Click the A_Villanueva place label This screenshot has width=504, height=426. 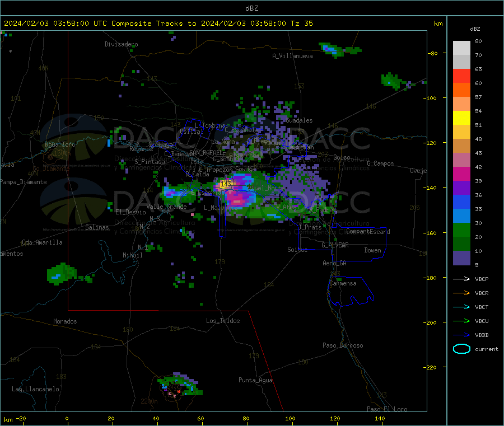click(x=292, y=56)
